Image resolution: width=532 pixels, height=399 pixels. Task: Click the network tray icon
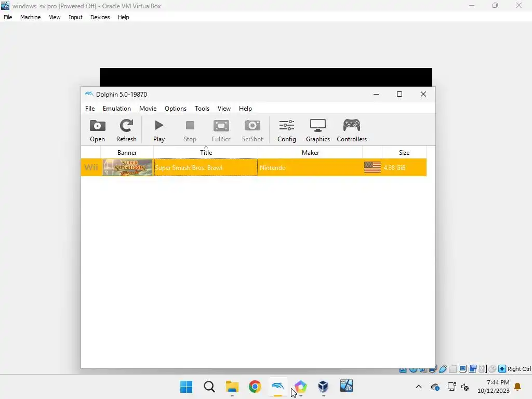451,387
